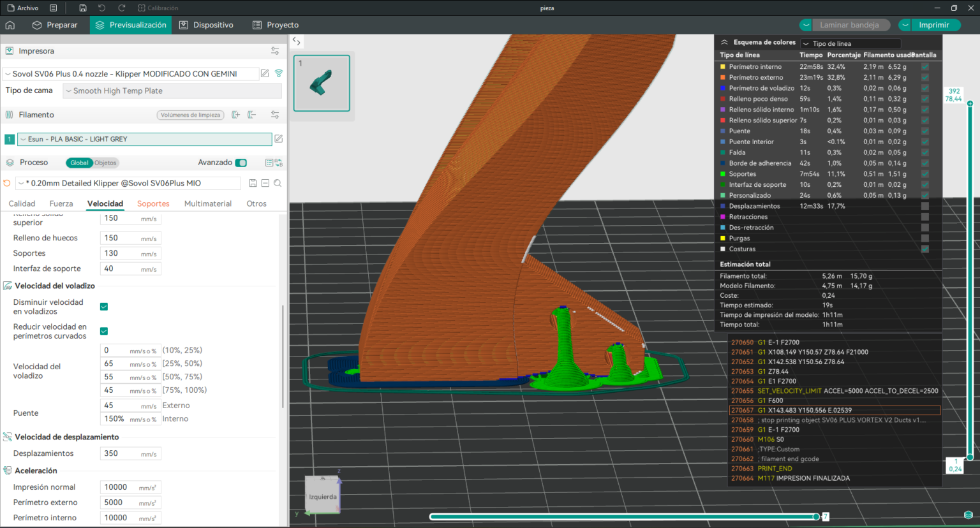Open the Tipo de cama dropdown

pyautogui.click(x=172, y=91)
